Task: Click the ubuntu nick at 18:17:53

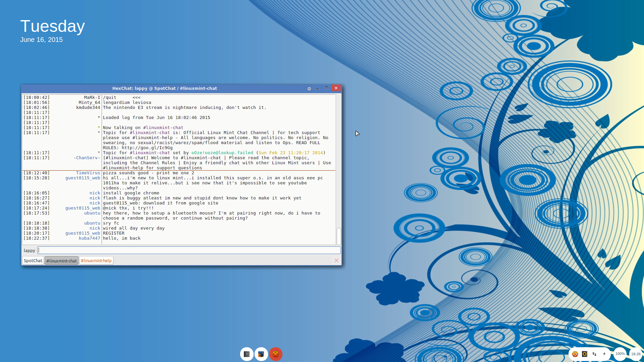Action: pos(92,213)
